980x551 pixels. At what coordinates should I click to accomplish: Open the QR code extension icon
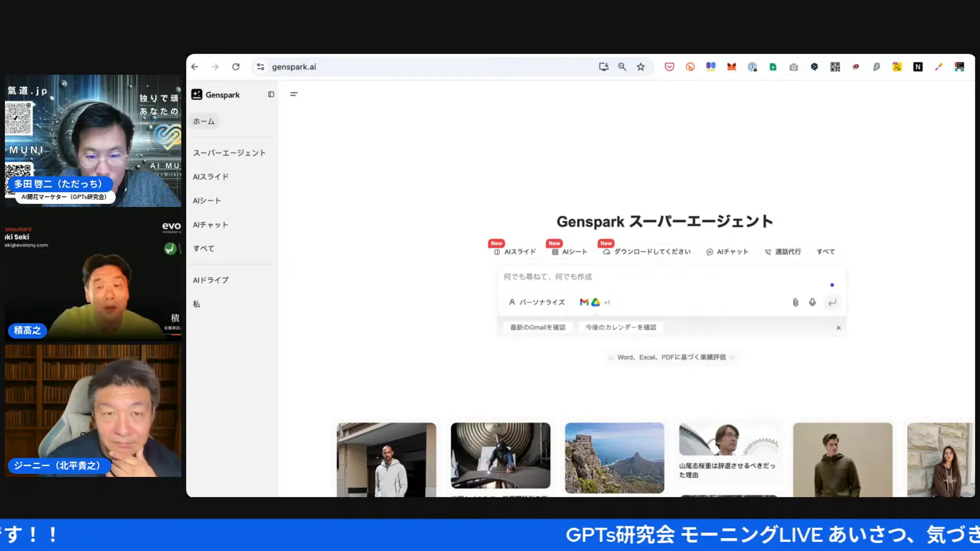pyautogui.click(x=835, y=67)
